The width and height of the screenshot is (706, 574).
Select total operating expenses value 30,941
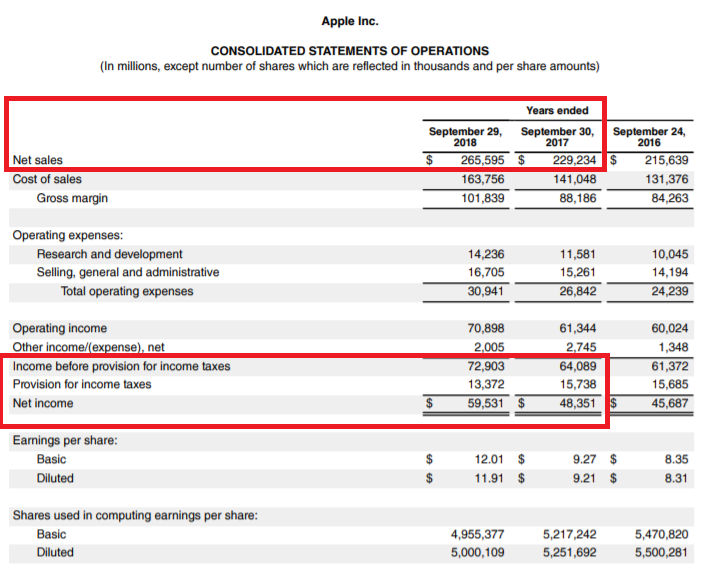point(485,291)
